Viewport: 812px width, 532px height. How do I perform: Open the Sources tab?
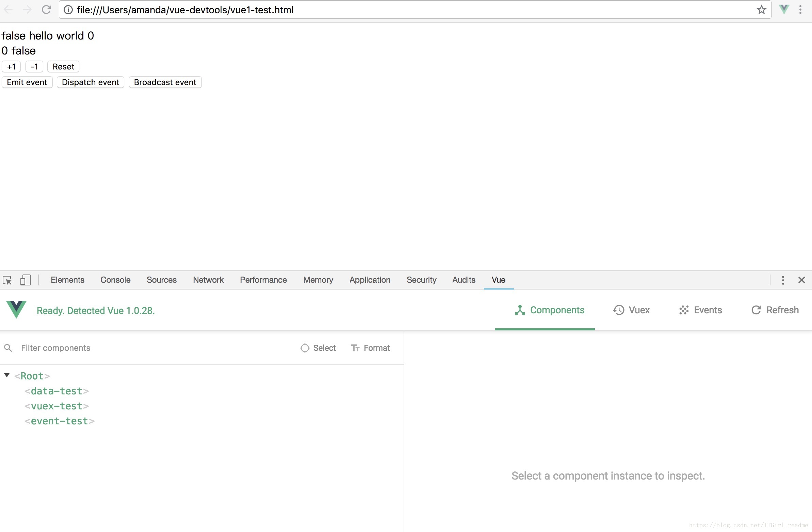161,280
